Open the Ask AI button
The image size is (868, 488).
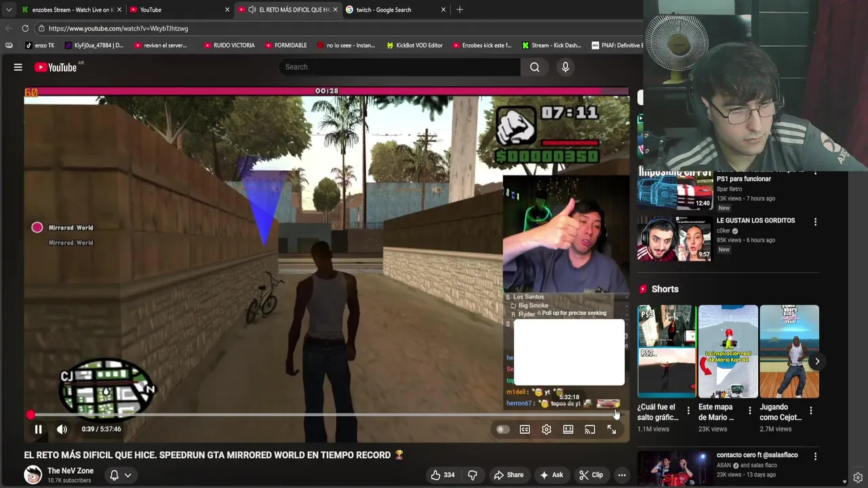click(551, 475)
